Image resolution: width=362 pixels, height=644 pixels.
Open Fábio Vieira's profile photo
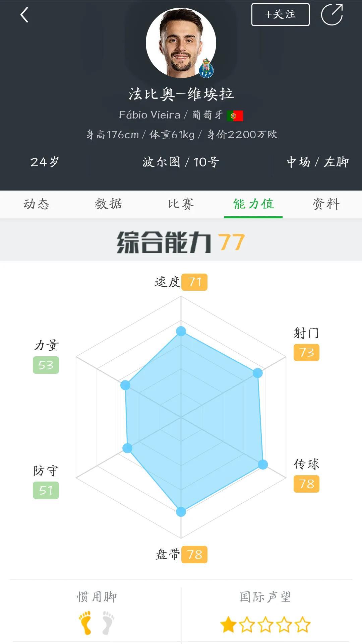[181, 43]
